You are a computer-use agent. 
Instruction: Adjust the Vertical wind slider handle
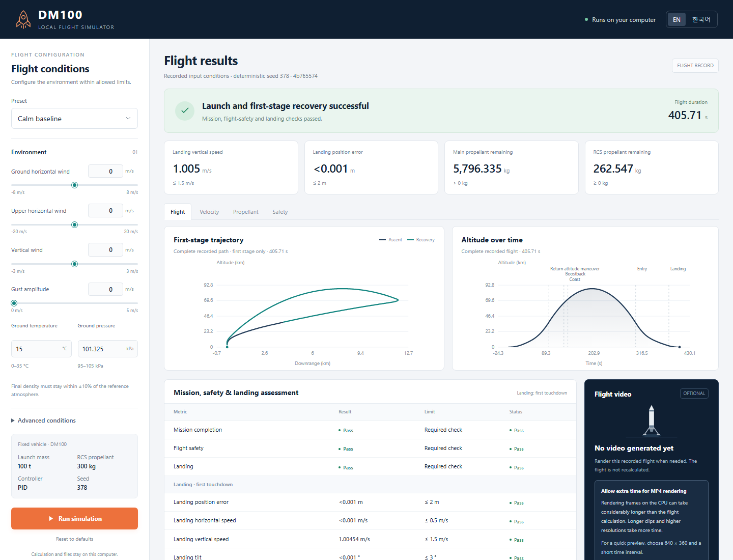click(74, 264)
